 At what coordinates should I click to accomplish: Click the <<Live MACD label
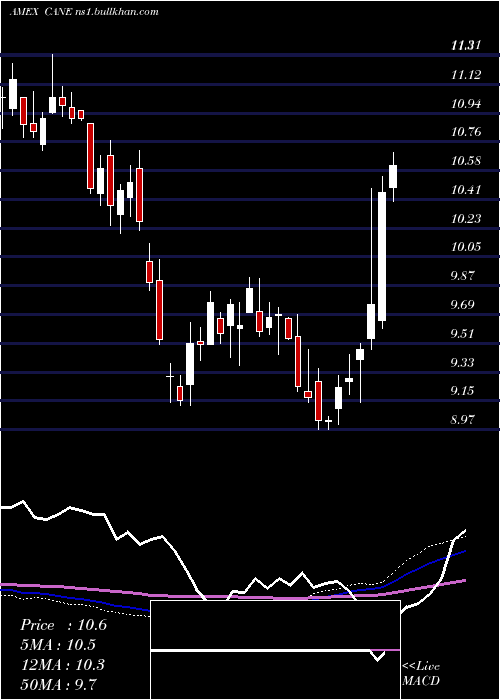point(421,673)
